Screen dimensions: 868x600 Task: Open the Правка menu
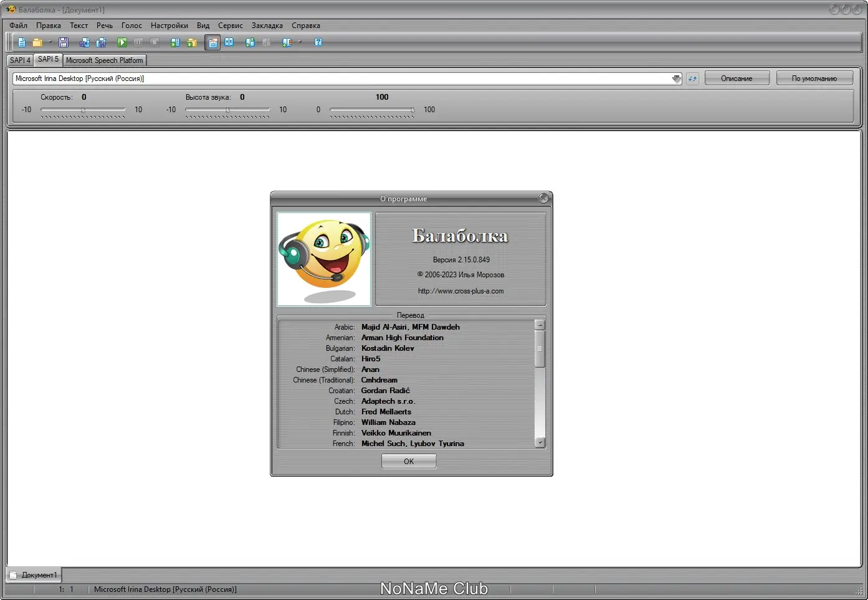pos(49,26)
